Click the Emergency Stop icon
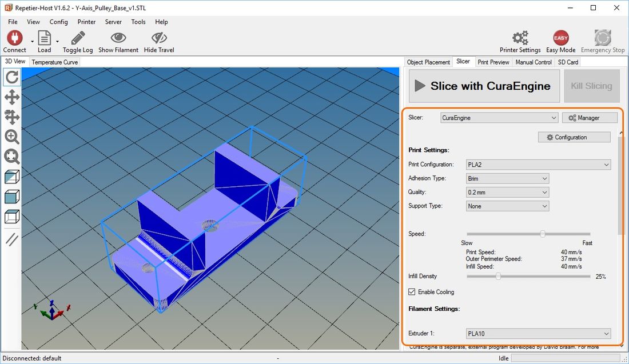This screenshot has width=629, height=364. [603, 38]
